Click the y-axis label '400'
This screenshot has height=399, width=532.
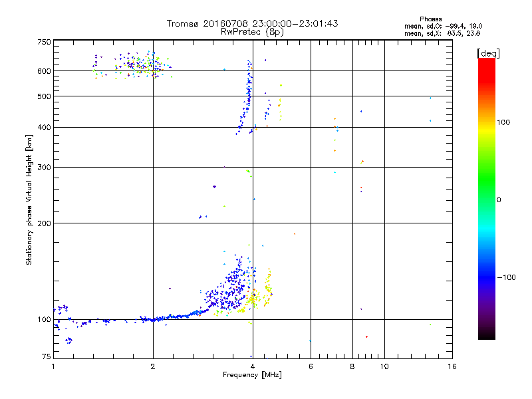click(x=44, y=127)
